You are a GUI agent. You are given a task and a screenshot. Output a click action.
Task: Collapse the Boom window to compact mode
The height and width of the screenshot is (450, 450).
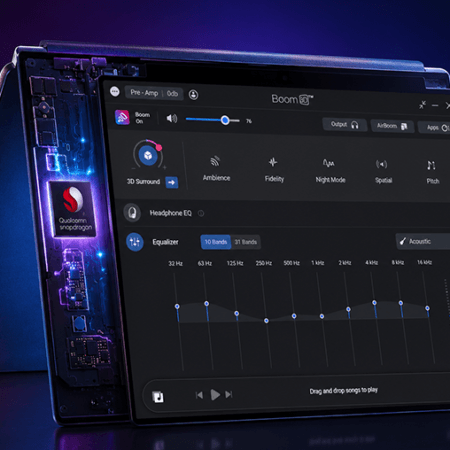pos(422,105)
